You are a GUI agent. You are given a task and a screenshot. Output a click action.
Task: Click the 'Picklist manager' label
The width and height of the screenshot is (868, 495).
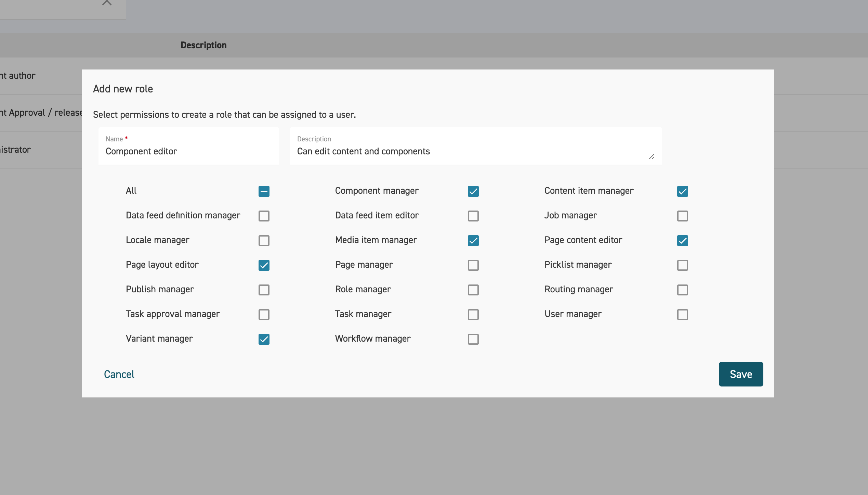click(x=578, y=265)
